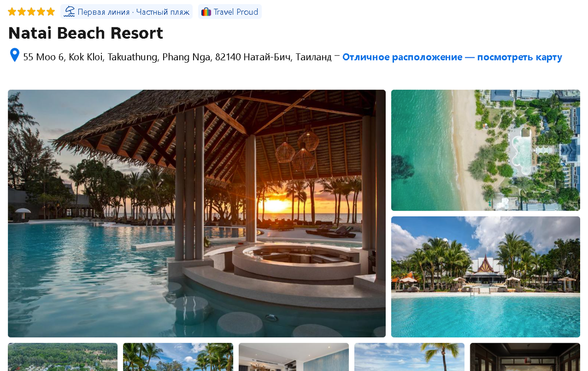The height and width of the screenshot is (371, 588).
Task: Open the dark wooden interior thumbnail
Action: point(525,357)
